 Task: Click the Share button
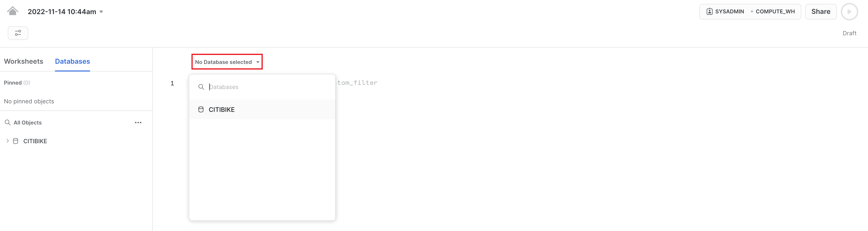[821, 11]
